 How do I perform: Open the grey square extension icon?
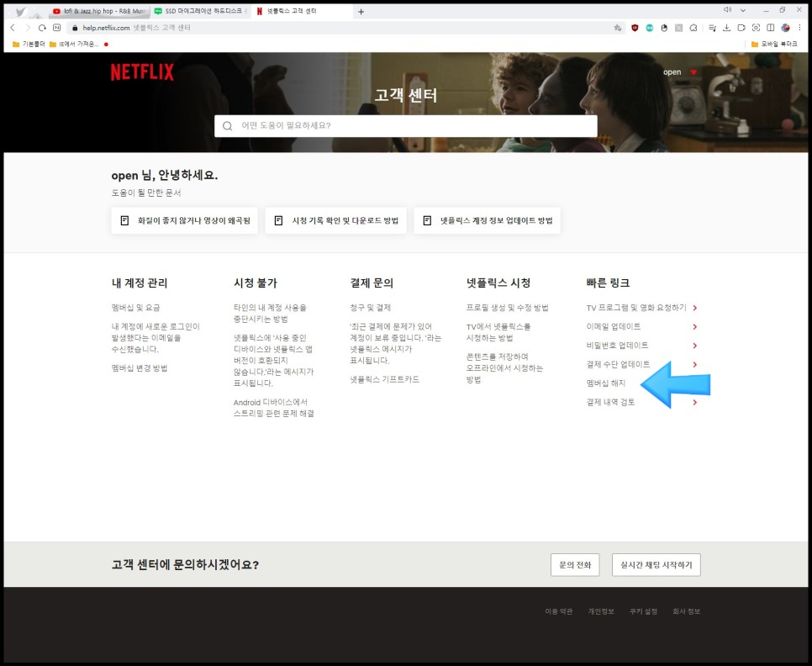(678, 28)
